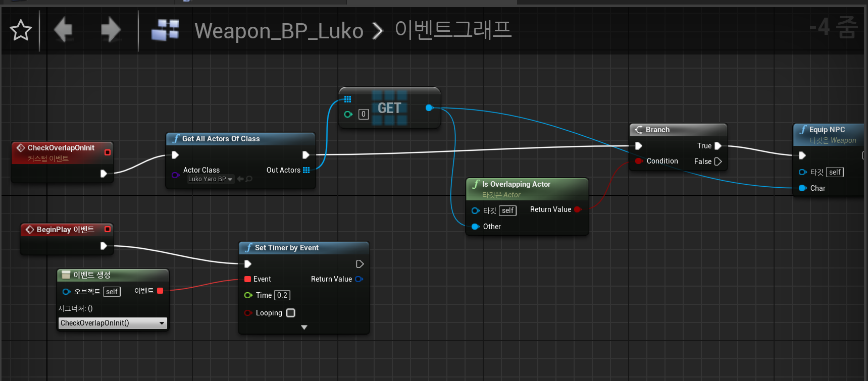Image resolution: width=868 pixels, height=381 pixels.
Task: Click the favorite star icon
Action: pyautogui.click(x=21, y=30)
